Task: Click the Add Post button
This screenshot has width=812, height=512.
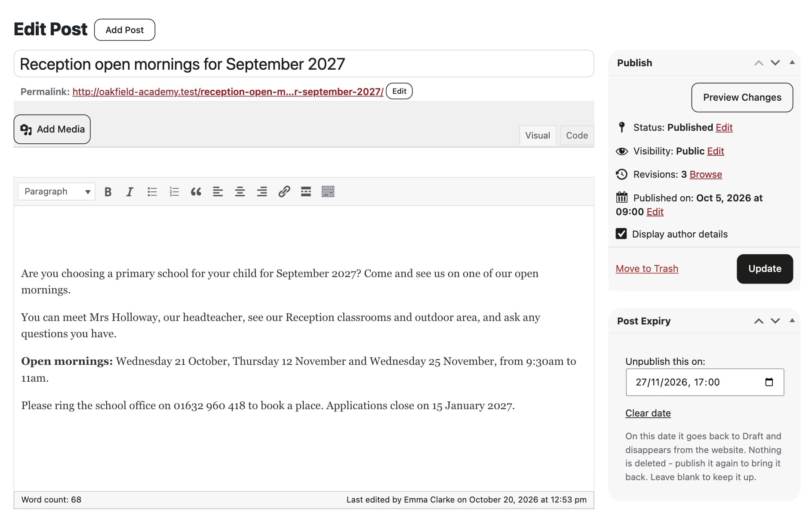Action: point(125,30)
